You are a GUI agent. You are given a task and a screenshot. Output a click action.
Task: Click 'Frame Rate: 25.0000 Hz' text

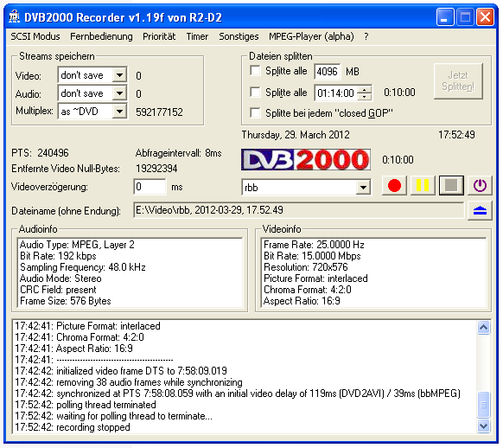[314, 245]
